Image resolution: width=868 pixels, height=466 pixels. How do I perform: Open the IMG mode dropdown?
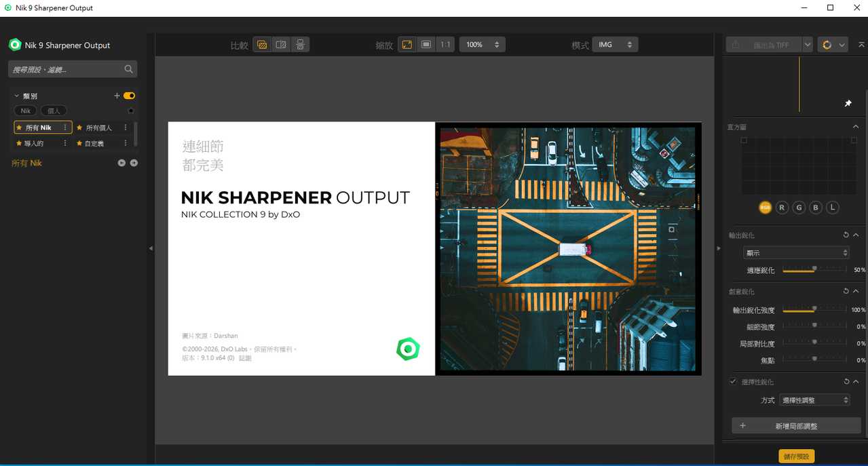tap(616, 45)
